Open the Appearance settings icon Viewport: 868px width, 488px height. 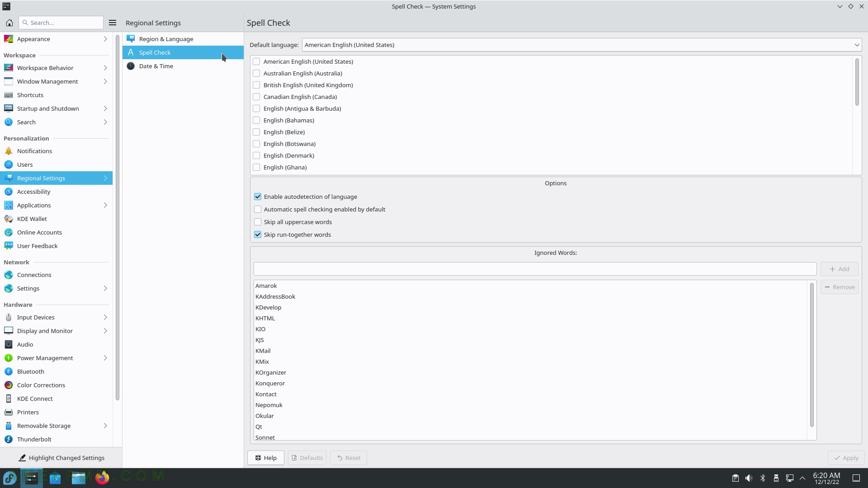[9, 39]
